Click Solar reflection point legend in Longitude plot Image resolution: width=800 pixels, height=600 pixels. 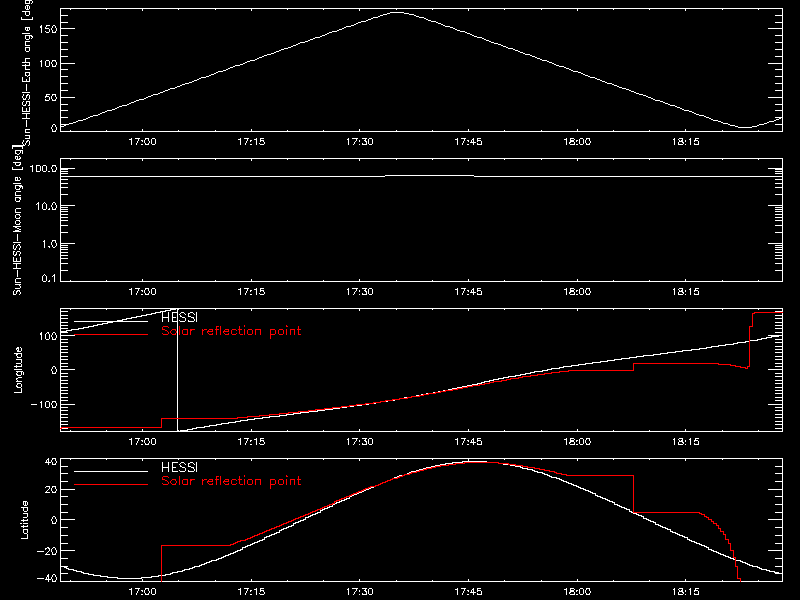[231, 331]
